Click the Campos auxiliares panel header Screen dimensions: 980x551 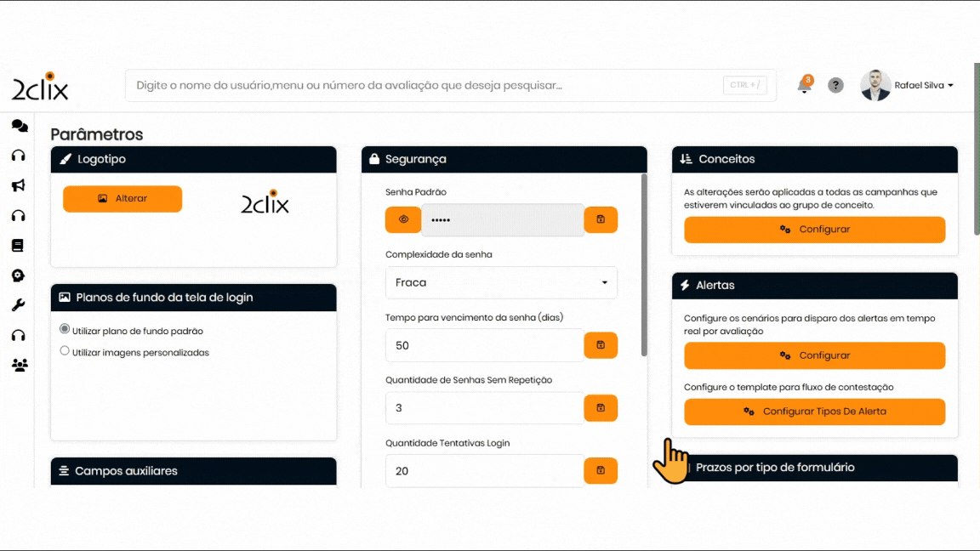(x=194, y=471)
